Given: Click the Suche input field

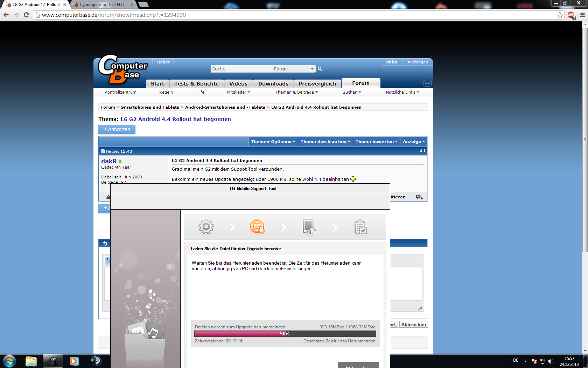Looking at the screenshot, I should tap(241, 69).
